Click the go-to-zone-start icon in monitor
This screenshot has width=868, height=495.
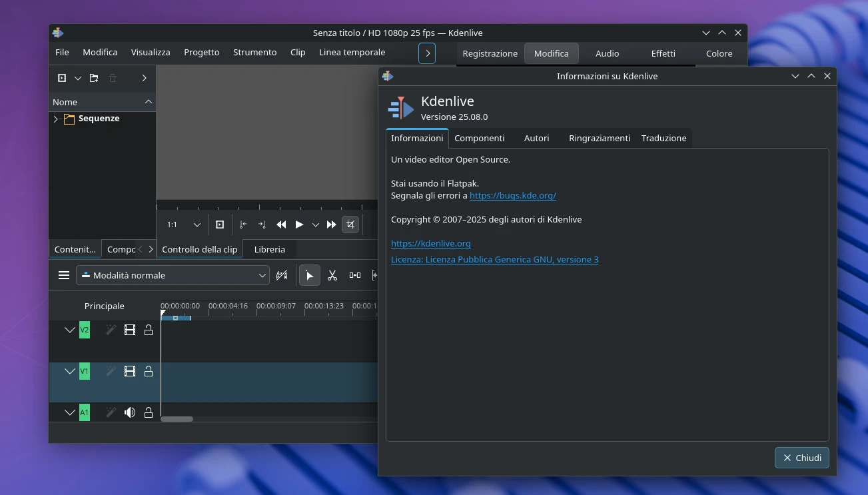coord(242,225)
